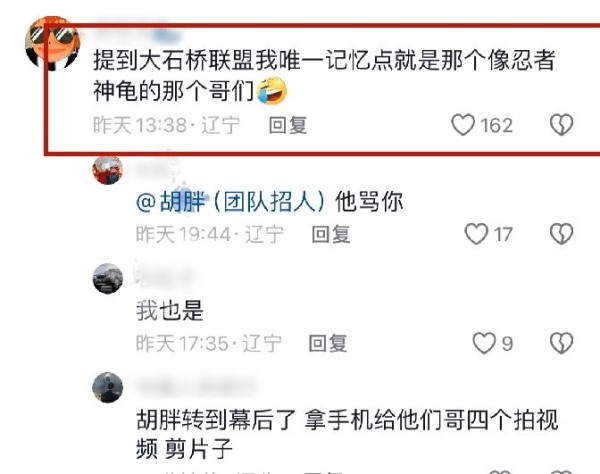Viewport: 600px width, 474px height.
Task: Tap broken heart on 我也是 reply
Action: tap(561, 343)
